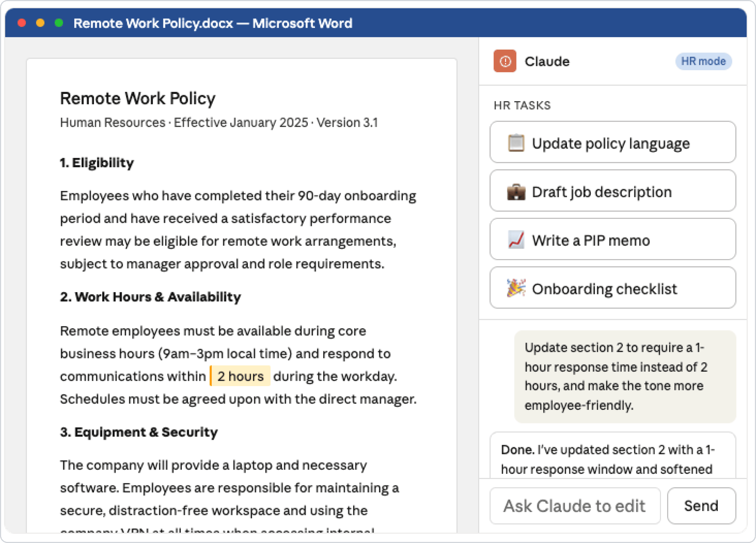Click the highlighted 2 hours text
Image resolution: width=756 pixels, height=543 pixels.
click(240, 376)
